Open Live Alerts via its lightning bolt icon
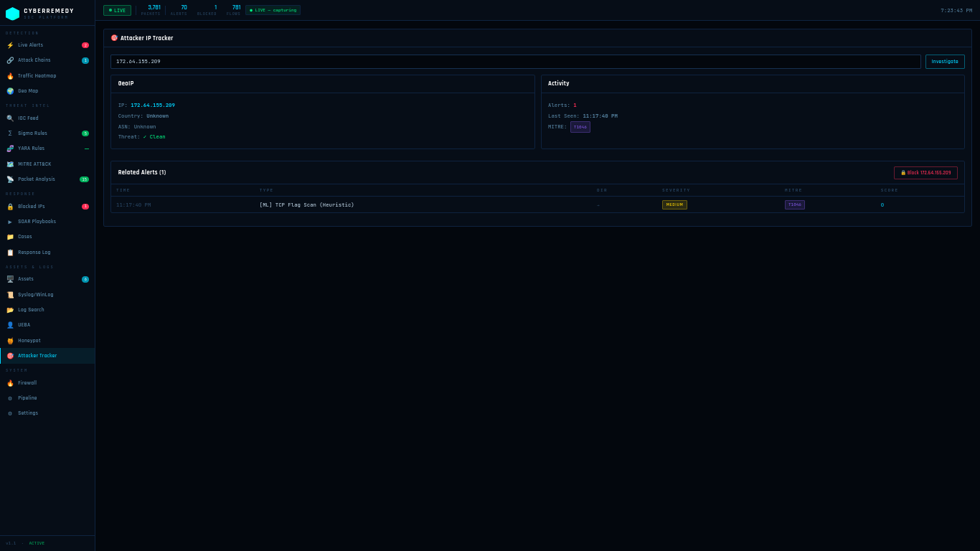 click(x=10, y=45)
